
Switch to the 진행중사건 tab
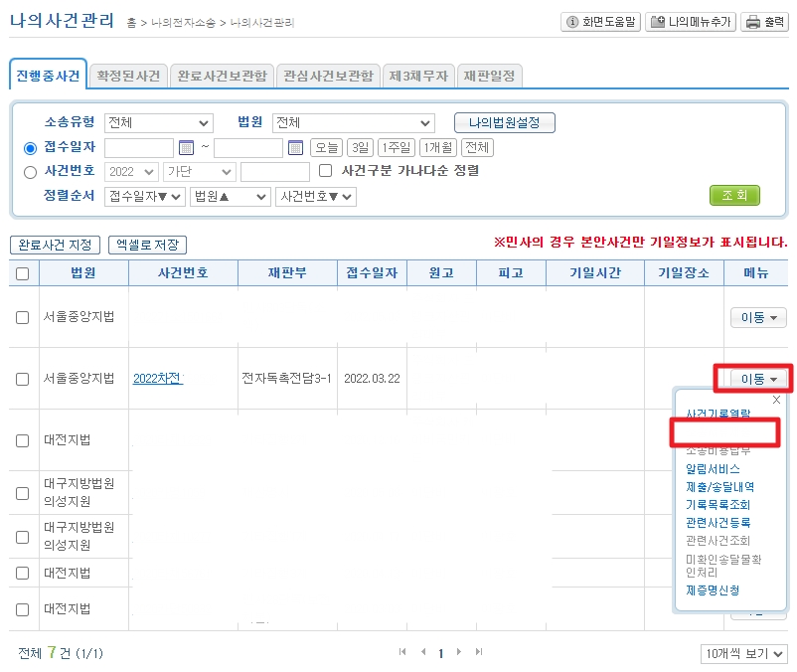click(48, 76)
